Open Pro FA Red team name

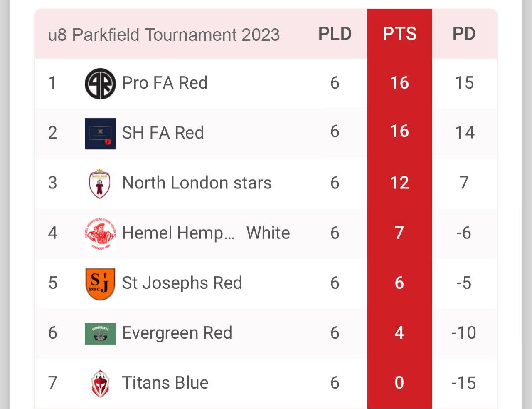pos(165,83)
